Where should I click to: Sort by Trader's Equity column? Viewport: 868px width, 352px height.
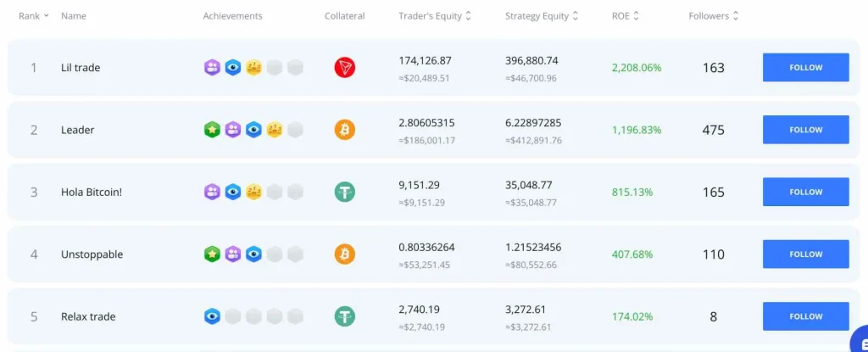coord(435,16)
